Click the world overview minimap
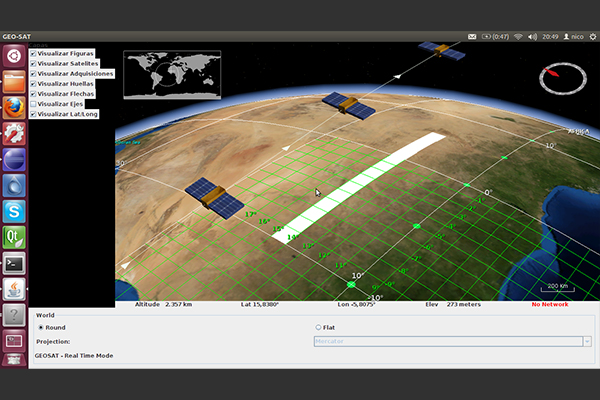 pyautogui.click(x=172, y=75)
